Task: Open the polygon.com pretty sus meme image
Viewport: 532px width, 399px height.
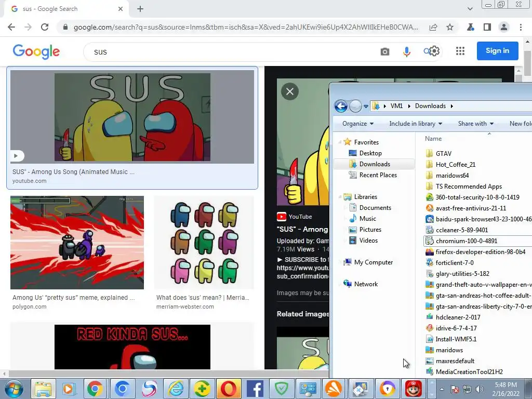Action: [77, 243]
